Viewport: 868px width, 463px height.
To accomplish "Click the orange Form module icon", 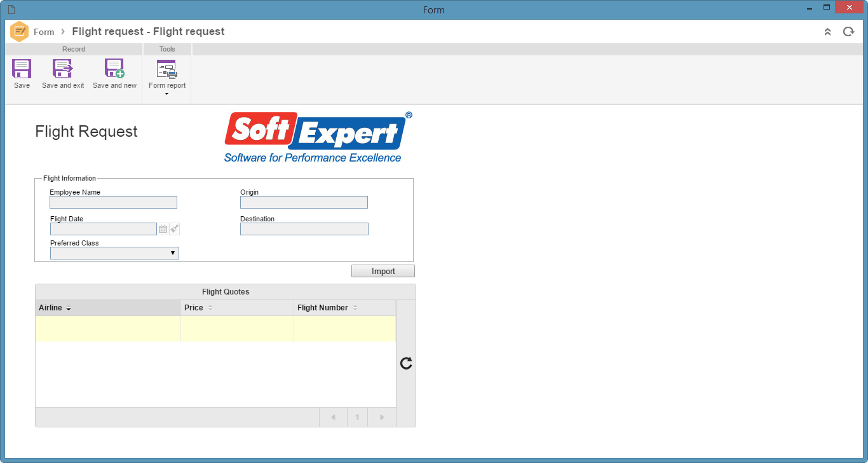I will (20, 32).
